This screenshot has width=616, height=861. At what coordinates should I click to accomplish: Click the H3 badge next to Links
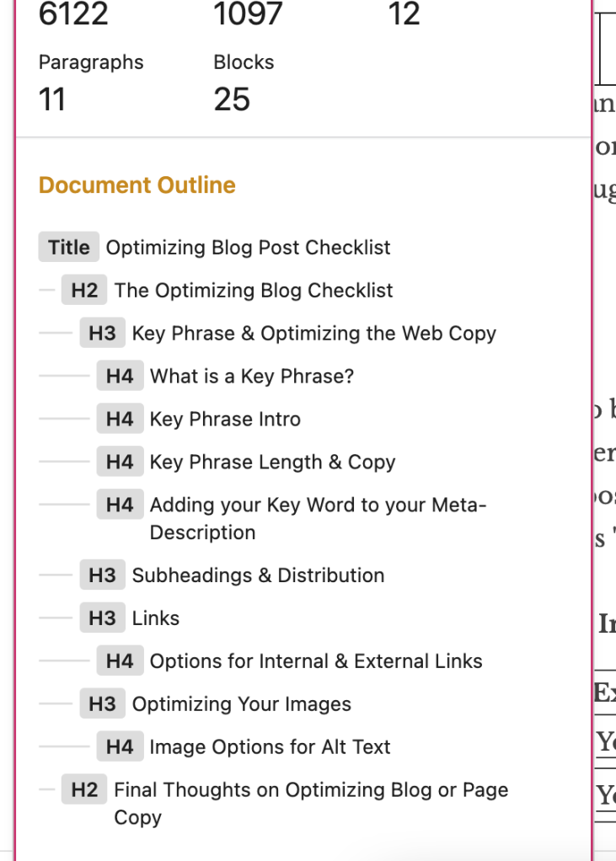pyautogui.click(x=102, y=618)
